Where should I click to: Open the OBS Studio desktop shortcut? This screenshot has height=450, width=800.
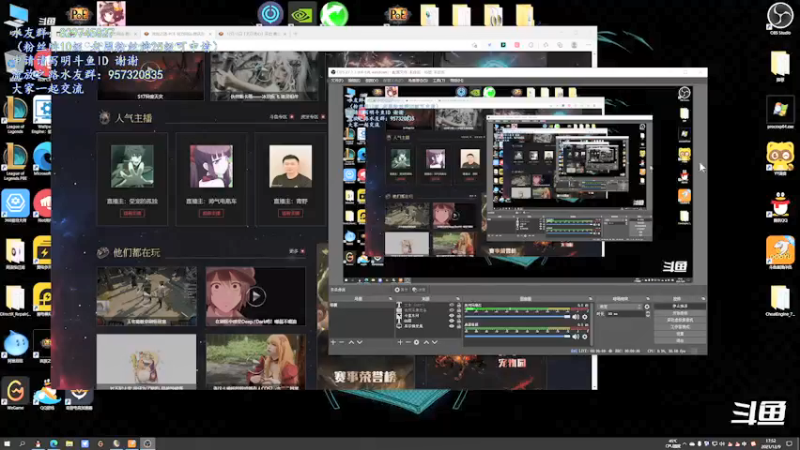point(780,18)
